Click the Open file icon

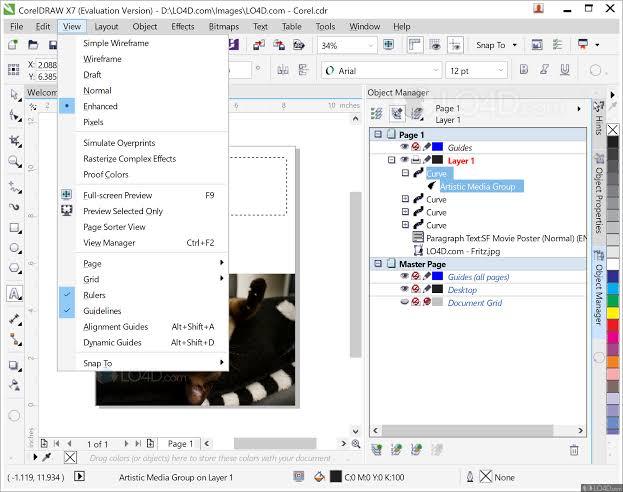33,45
